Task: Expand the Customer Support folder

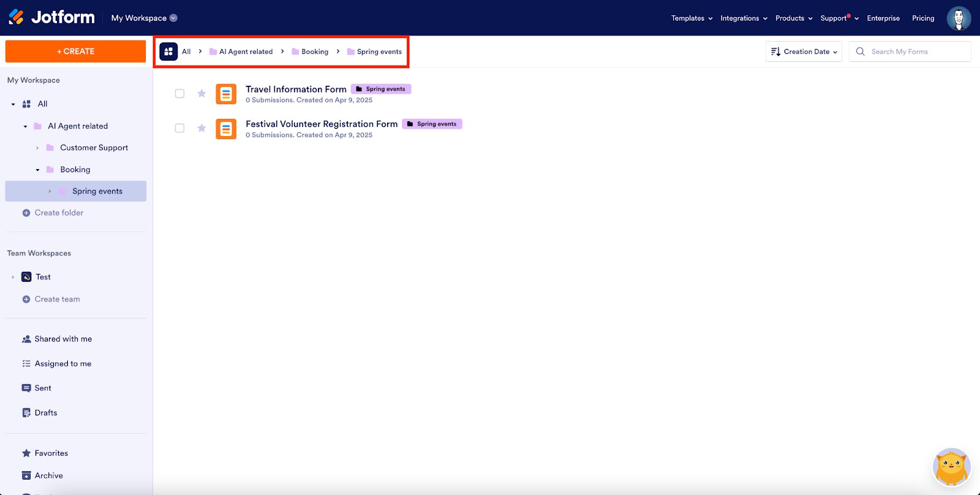Action: point(37,148)
